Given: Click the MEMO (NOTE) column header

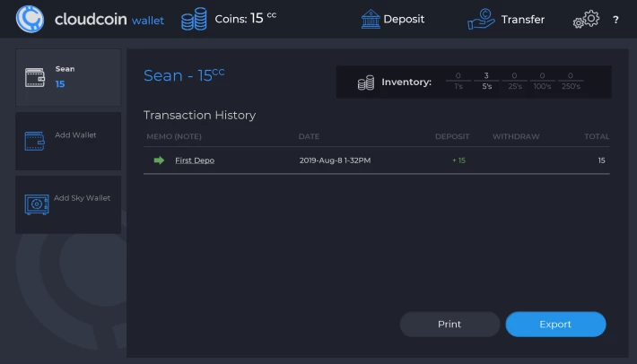Looking at the screenshot, I should coord(174,136).
